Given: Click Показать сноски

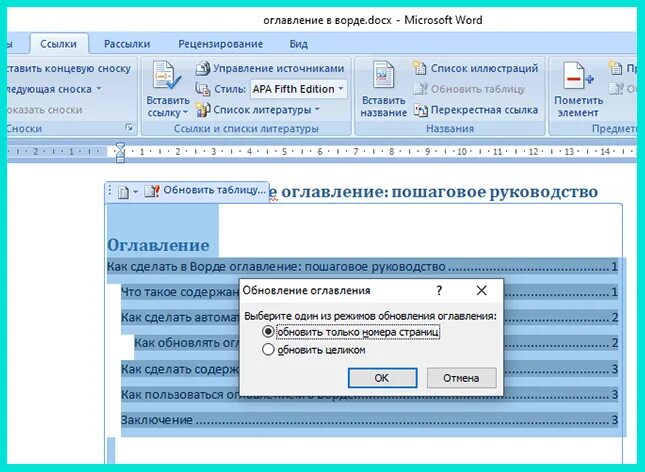Looking at the screenshot, I should pos(45,110).
